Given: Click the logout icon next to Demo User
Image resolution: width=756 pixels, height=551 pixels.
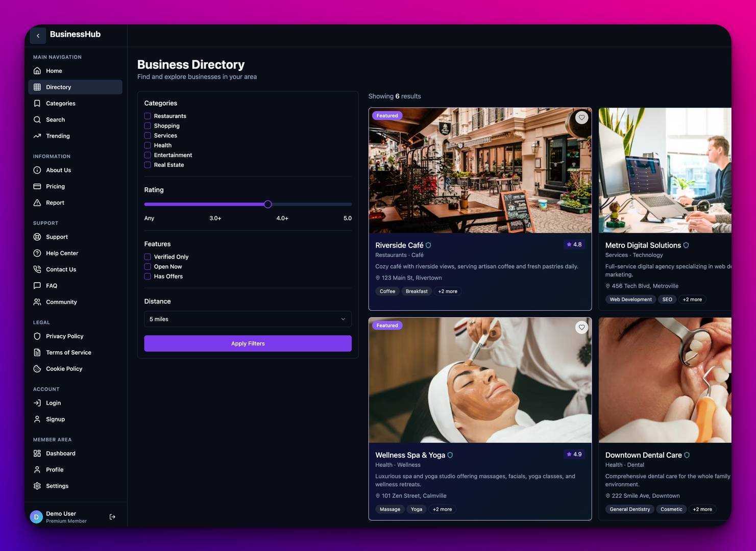Looking at the screenshot, I should click(112, 516).
